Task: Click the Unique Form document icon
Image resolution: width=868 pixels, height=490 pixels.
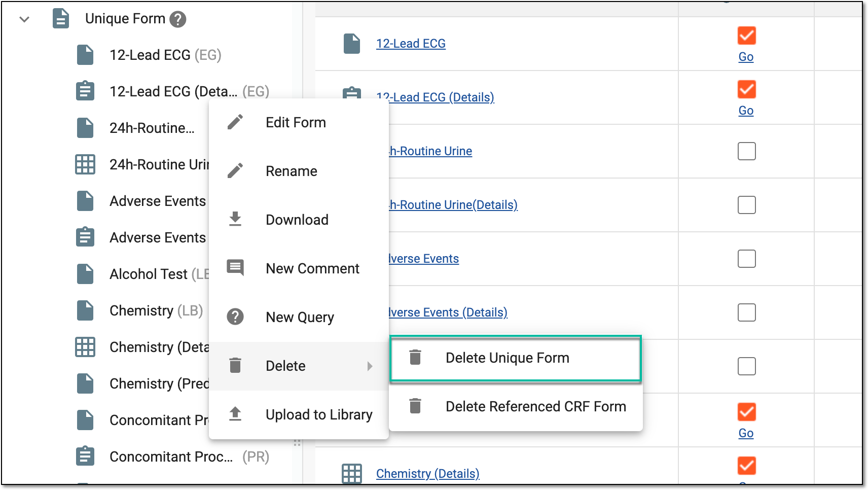Action: click(61, 19)
